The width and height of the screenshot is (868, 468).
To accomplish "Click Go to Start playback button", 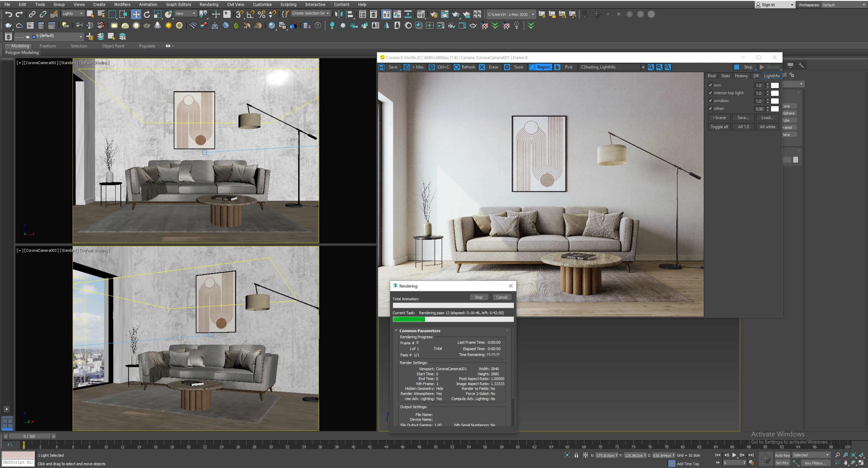I will coord(718,455).
